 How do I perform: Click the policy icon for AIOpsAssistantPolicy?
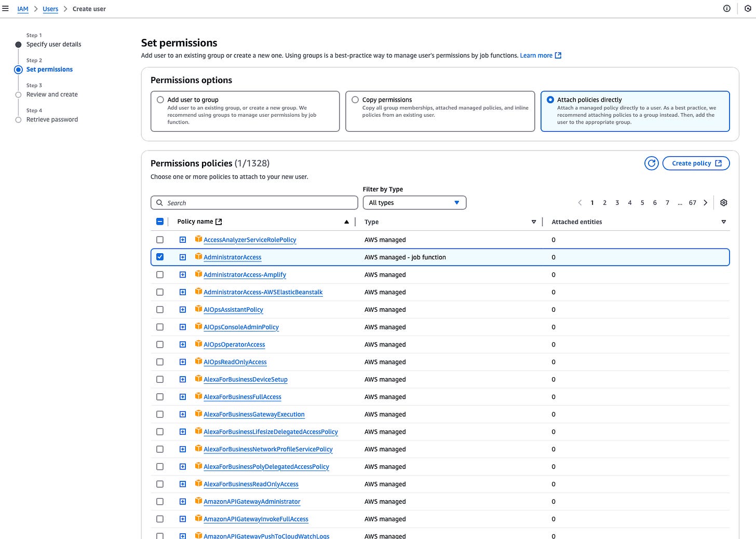point(198,309)
